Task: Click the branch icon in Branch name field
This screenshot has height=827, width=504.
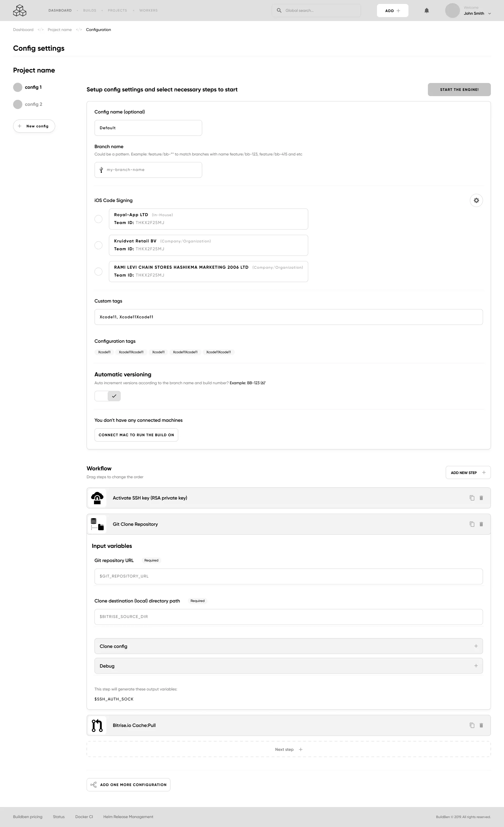Action: [x=101, y=169]
